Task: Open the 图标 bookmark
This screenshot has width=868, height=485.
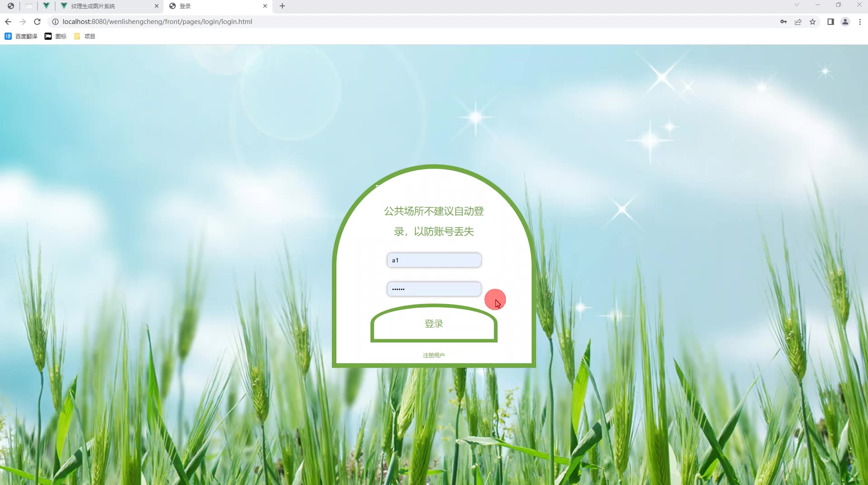Action: [56, 36]
